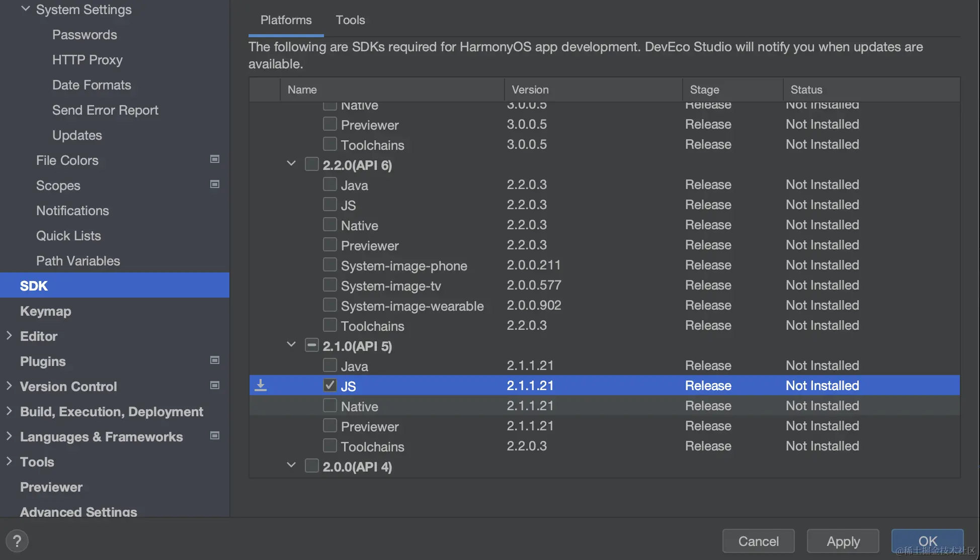
Task: Click the Version Control marker icon
Action: [215, 386]
